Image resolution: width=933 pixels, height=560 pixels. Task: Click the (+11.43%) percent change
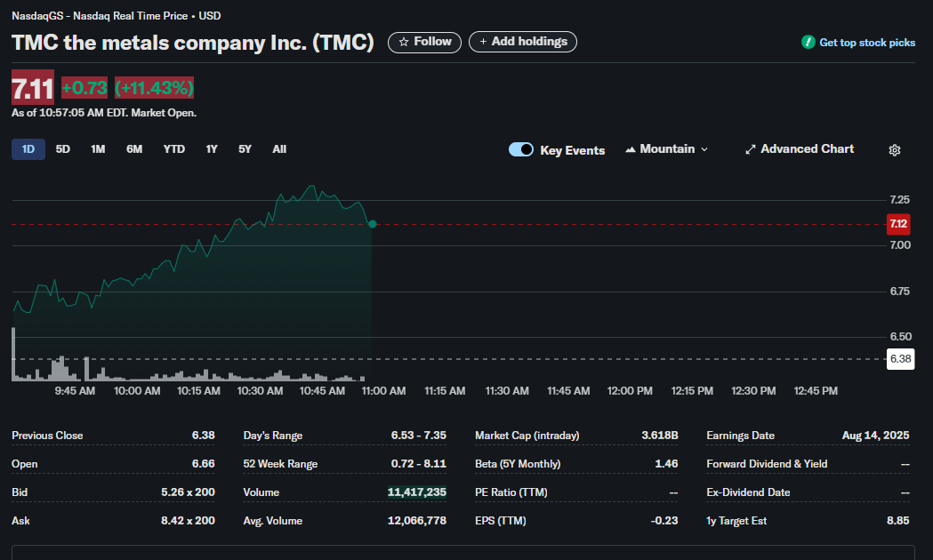click(154, 88)
